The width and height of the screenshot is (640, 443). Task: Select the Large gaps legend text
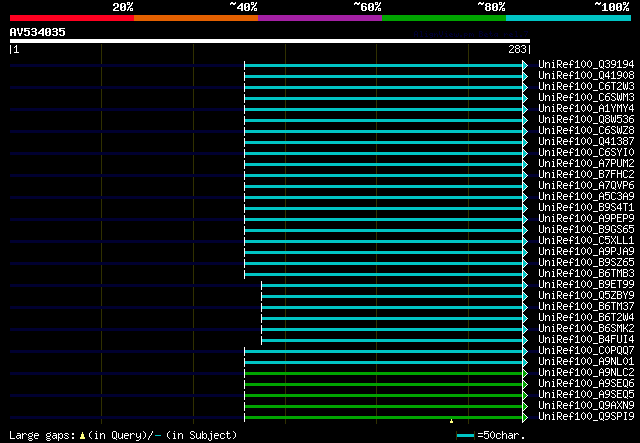(x=42, y=435)
